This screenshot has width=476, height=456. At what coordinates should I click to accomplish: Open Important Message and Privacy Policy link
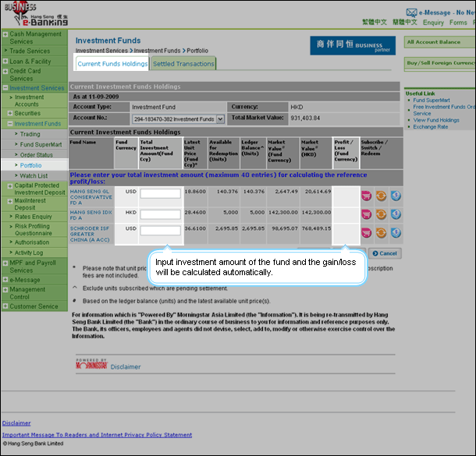[97, 435]
